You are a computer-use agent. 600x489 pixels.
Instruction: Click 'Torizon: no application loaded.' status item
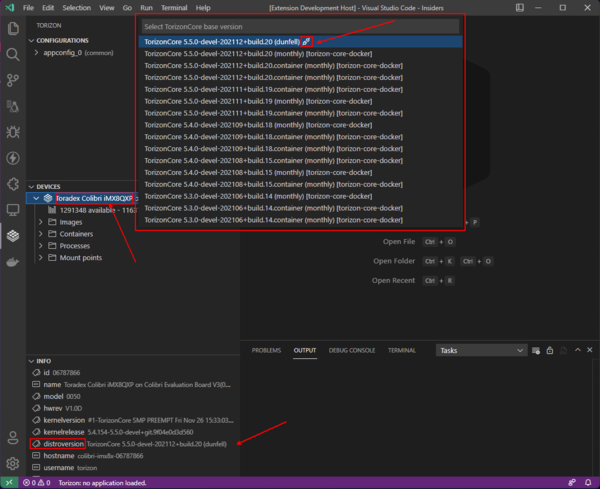tap(102, 483)
